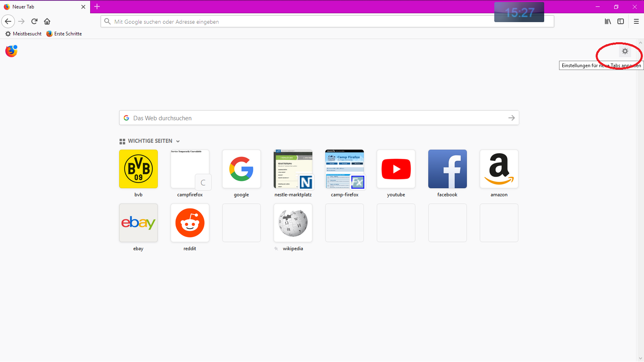Open the campfirefox top site tile
The image size is (644, 362).
pos(190,169)
